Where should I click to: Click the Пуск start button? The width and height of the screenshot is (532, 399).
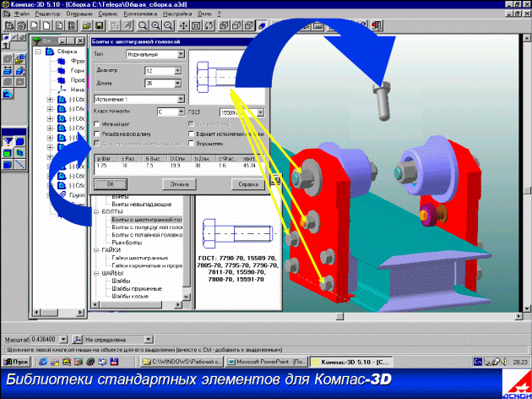16,362
